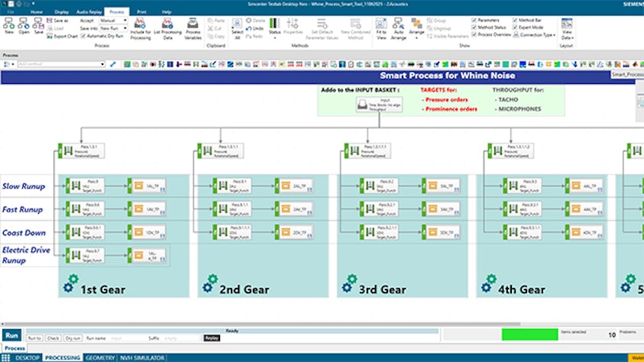Uncheck the Method Status checkbox
Viewport: 644px width, 362px height.
[474, 28]
